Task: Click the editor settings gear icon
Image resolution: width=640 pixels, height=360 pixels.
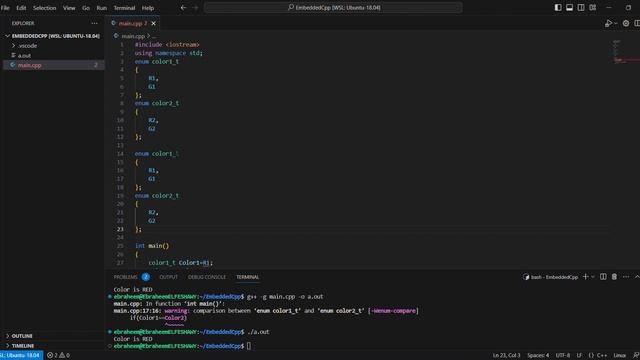Action: click(626, 23)
